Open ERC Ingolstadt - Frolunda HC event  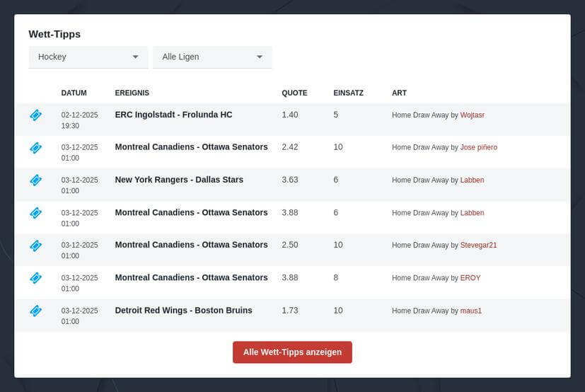(173, 115)
